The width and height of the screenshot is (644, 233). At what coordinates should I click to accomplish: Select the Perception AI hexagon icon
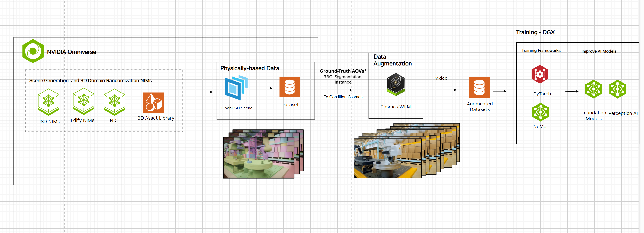coord(617,89)
